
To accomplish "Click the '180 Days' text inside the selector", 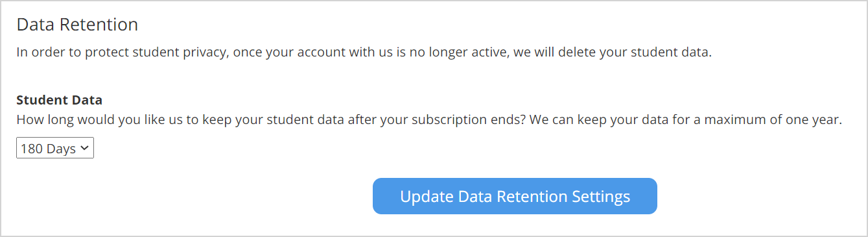I will [49, 149].
